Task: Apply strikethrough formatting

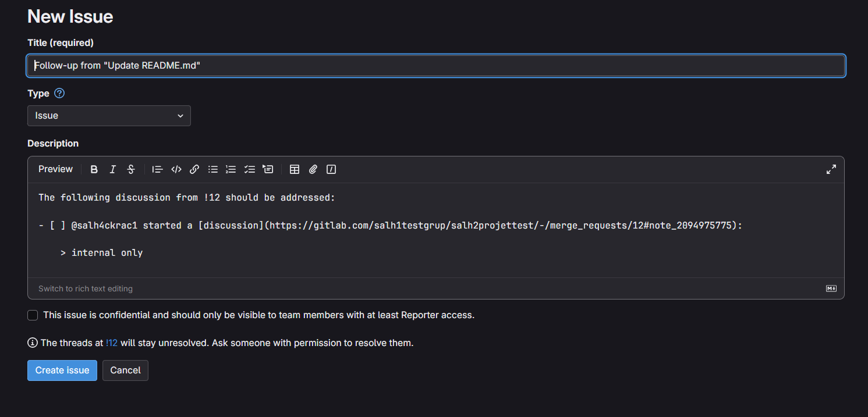Action: (131, 169)
